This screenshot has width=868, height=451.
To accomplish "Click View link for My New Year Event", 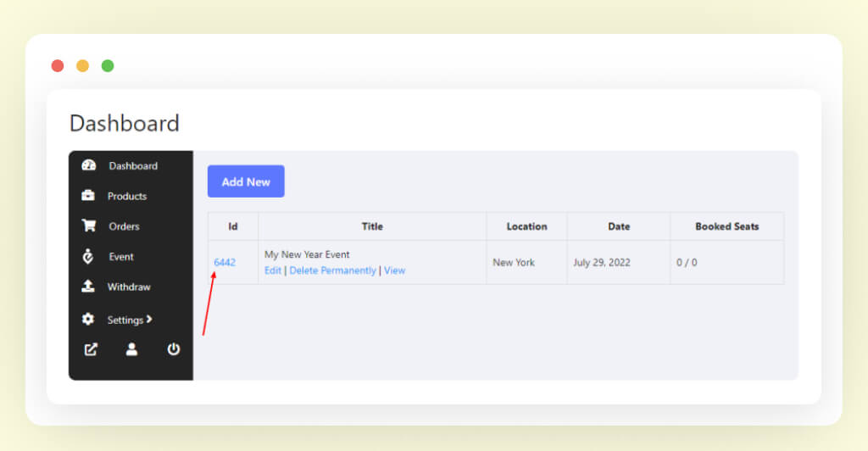I will 395,270.
